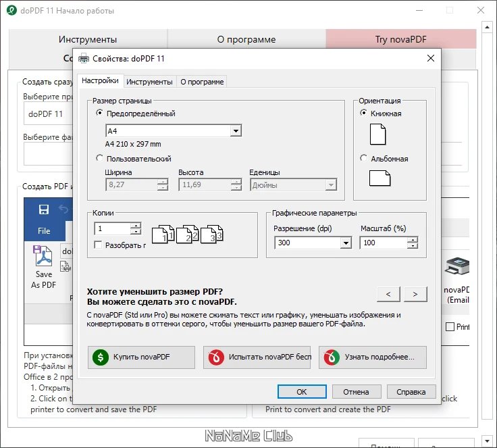Click the copies count input field
Image resolution: width=497 pixels, height=448 pixels.
[x=113, y=229]
